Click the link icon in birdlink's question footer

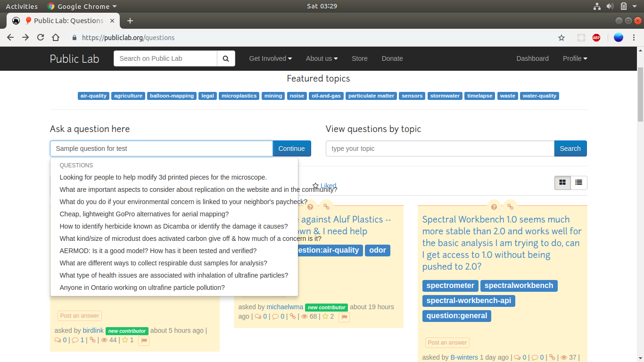point(92,340)
